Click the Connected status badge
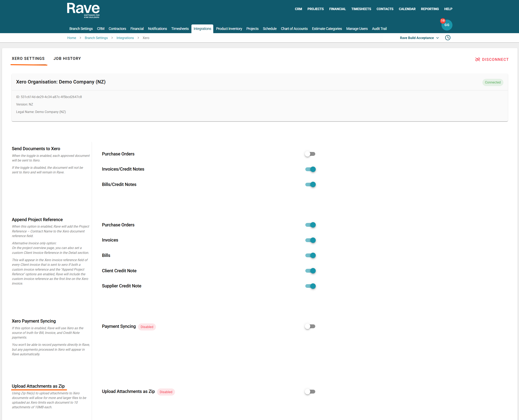Viewport: 519px width, 420px height. (x=492, y=82)
